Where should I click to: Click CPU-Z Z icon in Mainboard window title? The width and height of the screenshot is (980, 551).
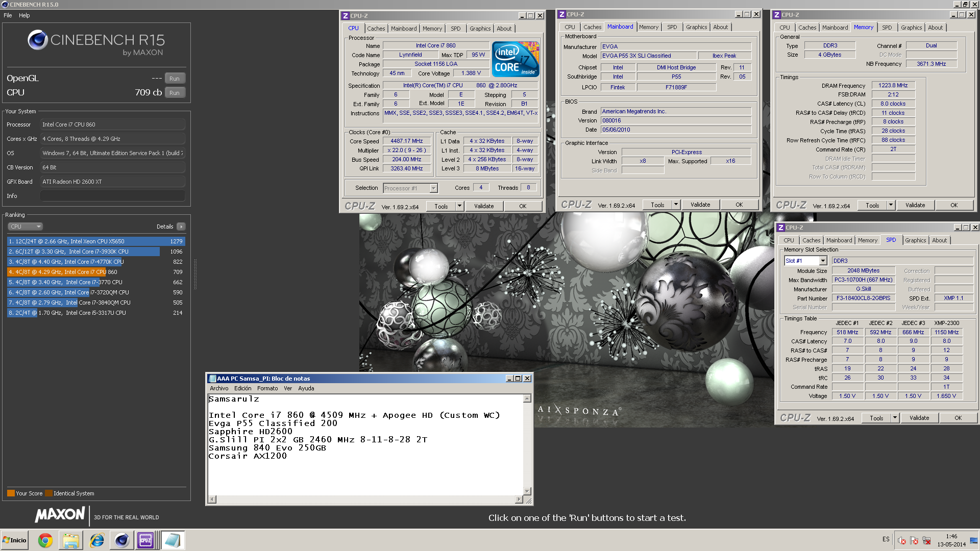tap(562, 14)
